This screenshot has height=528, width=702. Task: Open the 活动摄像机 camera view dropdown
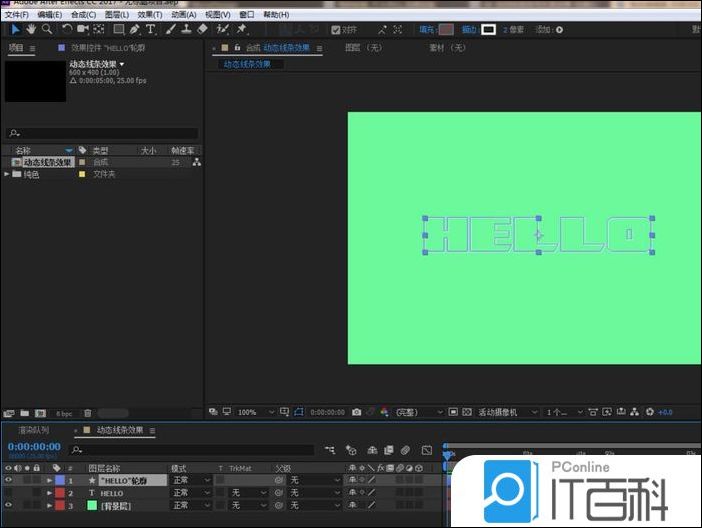tap(507, 412)
